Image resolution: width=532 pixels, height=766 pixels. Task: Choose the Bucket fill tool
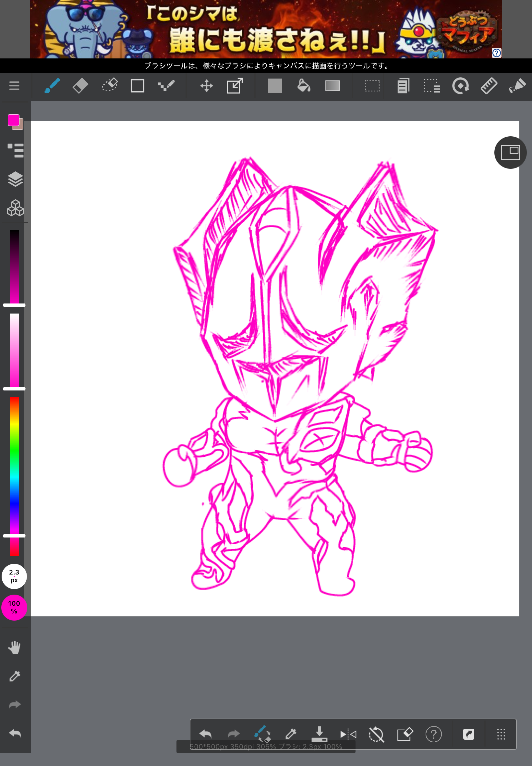[x=303, y=86]
